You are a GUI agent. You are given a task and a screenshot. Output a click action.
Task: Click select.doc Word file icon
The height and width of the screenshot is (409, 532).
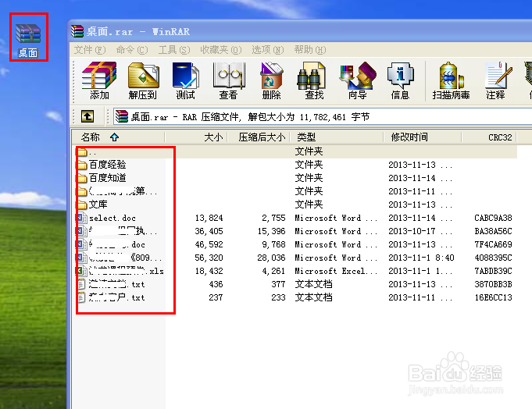(81, 218)
